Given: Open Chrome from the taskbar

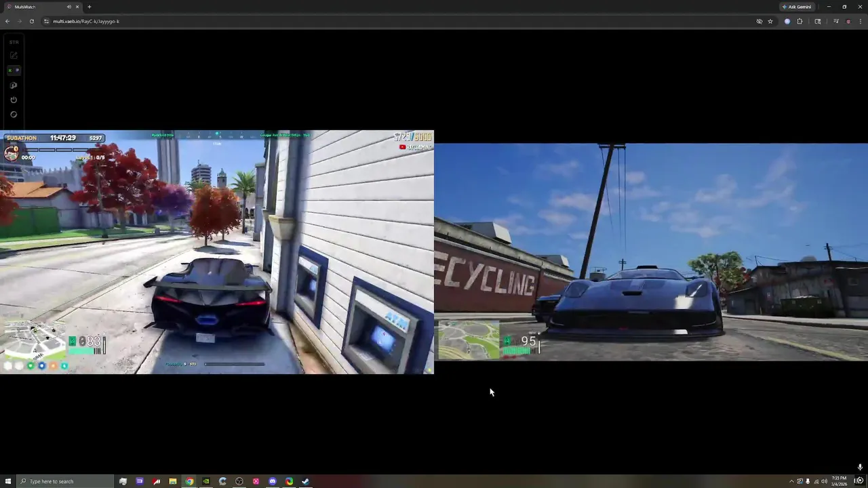Looking at the screenshot, I should pyautogui.click(x=189, y=481).
